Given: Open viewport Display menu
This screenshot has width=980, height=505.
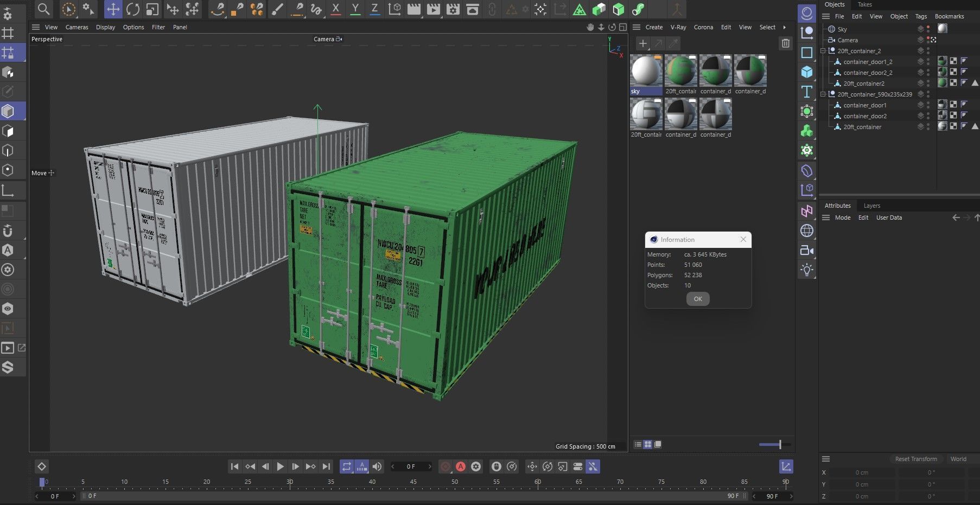Looking at the screenshot, I should click(105, 27).
